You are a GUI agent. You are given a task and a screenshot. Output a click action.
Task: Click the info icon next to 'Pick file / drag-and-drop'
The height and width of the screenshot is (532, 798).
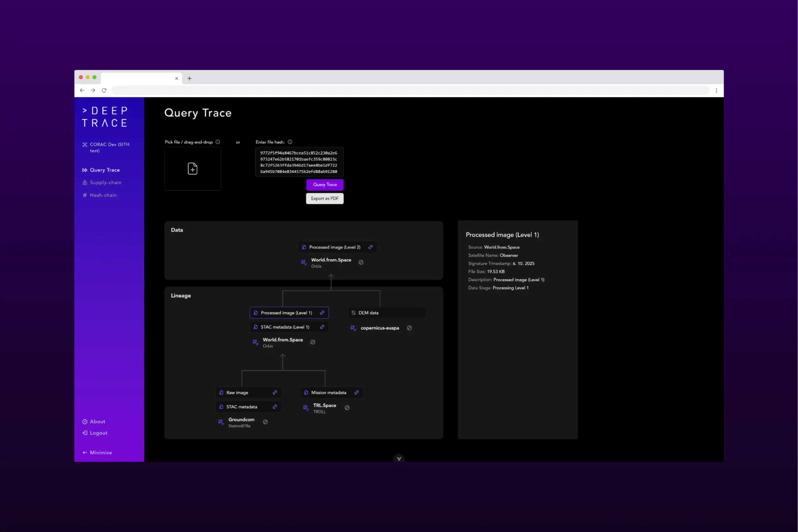tap(218, 142)
